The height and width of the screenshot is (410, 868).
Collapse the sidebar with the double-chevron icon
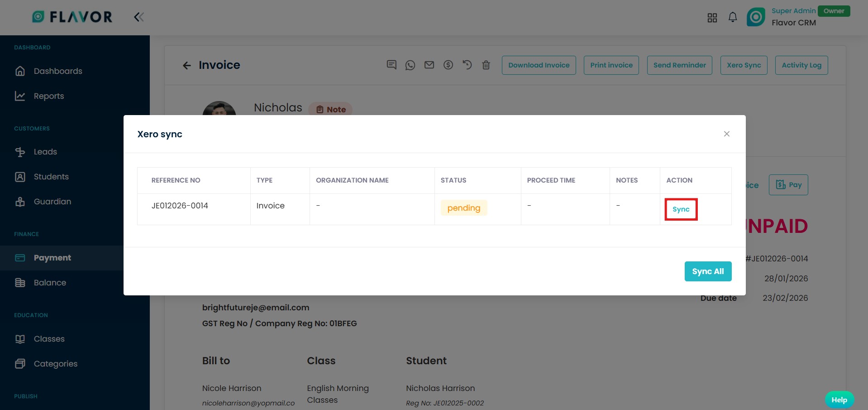pyautogui.click(x=138, y=17)
